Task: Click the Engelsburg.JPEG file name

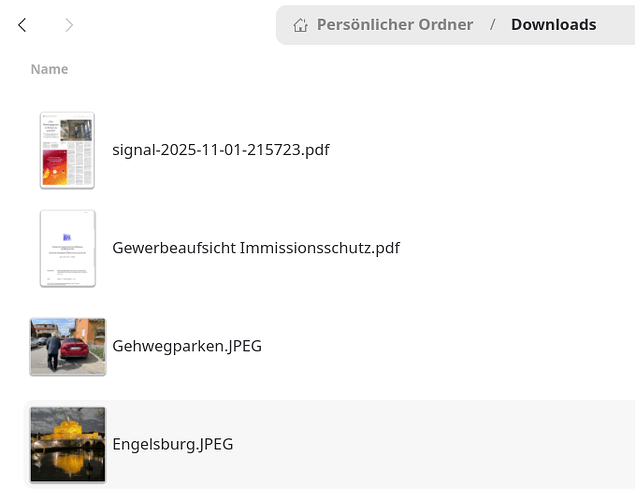Action: [x=172, y=444]
